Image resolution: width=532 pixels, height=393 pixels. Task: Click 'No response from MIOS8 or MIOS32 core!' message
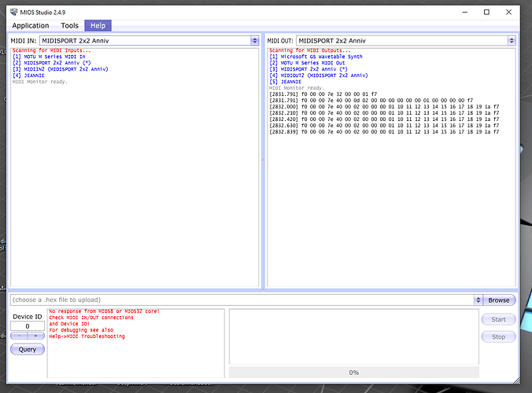104,311
